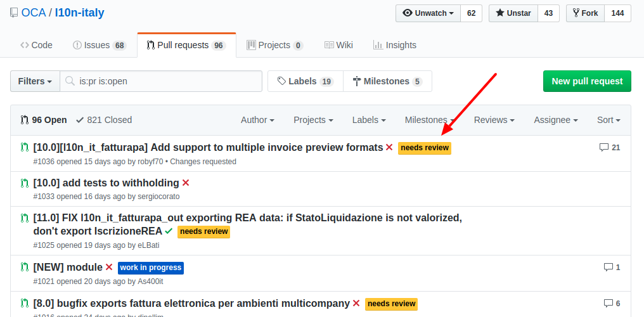Open the l10n-italy repository link
Viewport: 644px width, 317px height.
80,13
